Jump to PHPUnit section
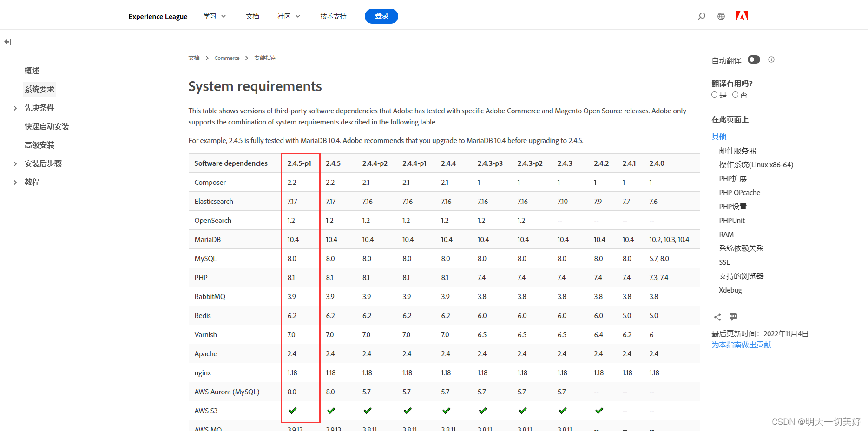868x431 pixels. coord(732,220)
